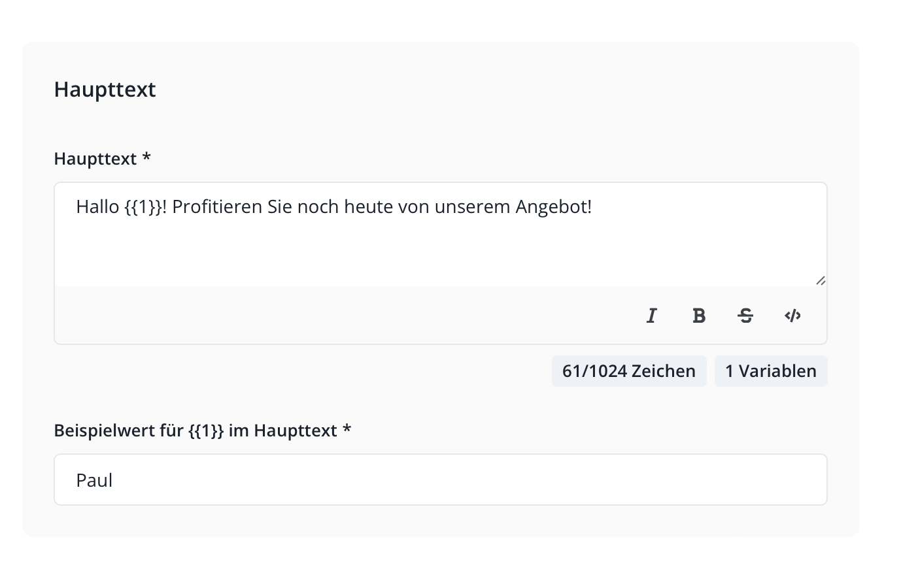Click the 61/1024 Zeichen counter
901x588 pixels.
(x=628, y=371)
